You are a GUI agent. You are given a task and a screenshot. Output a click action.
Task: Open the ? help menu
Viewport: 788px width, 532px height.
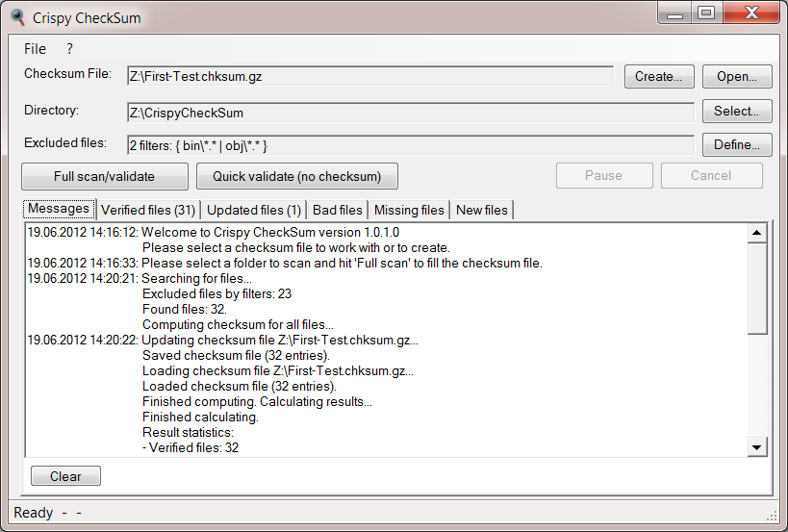(69, 49)
